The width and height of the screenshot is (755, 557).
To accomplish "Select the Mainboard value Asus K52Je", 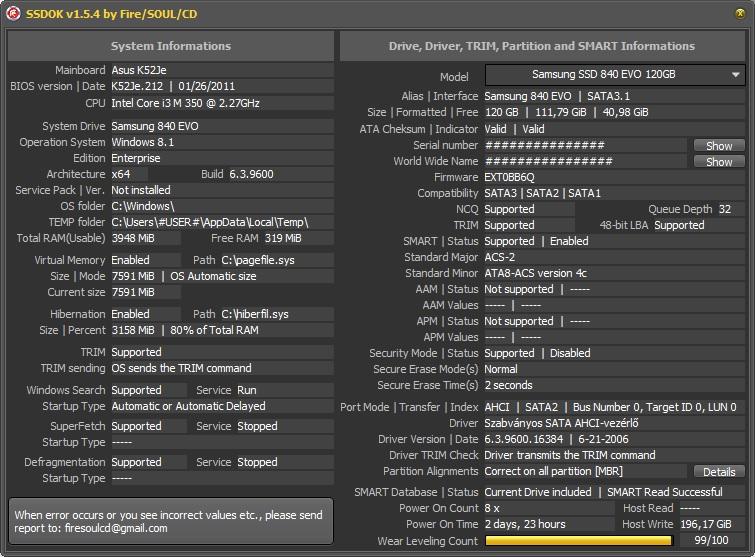I will tap(139, 70).
